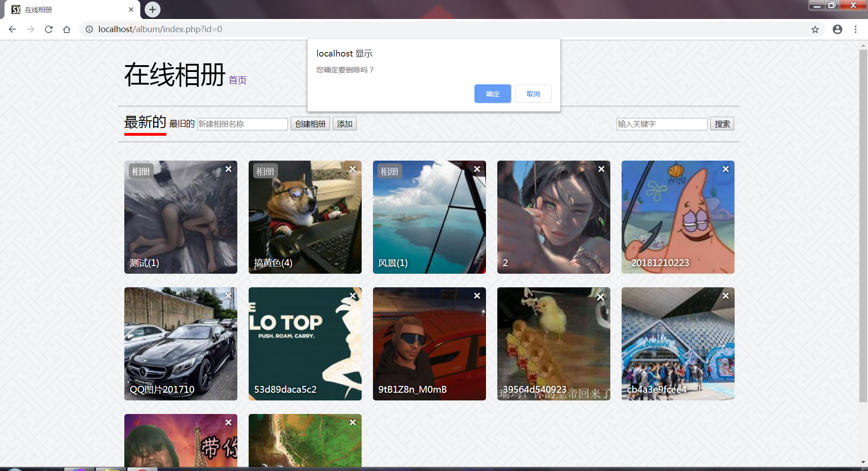Open the 53d89daca5c2 LO TOP thumbnail
This screenshot has width=868, height=471.
[x=305, y=344]
